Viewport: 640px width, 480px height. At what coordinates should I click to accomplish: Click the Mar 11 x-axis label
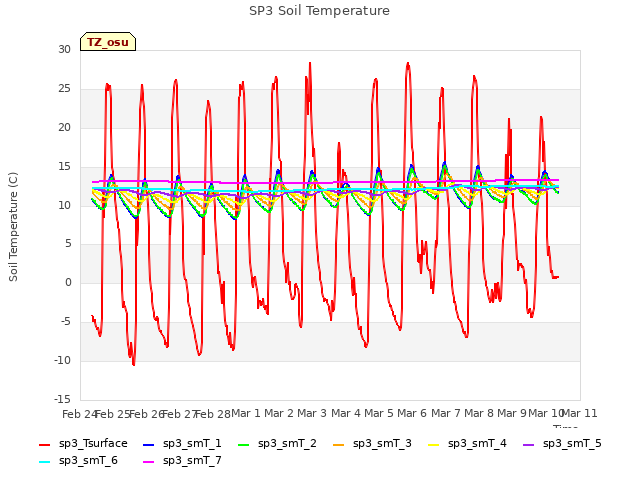point(580,413)
